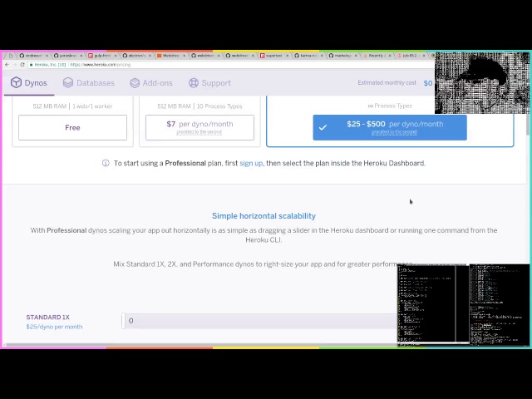Image resolution: width=532 pixels, height=399 pixels.
Task: Open the electron GitHub browser tab
Action: click(135, 56)
